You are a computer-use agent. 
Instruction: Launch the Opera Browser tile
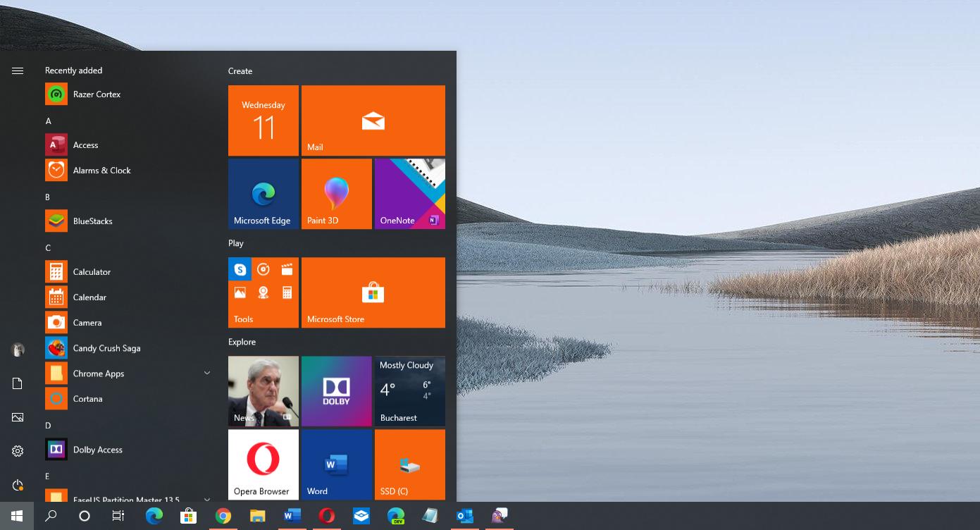point(263,464)
